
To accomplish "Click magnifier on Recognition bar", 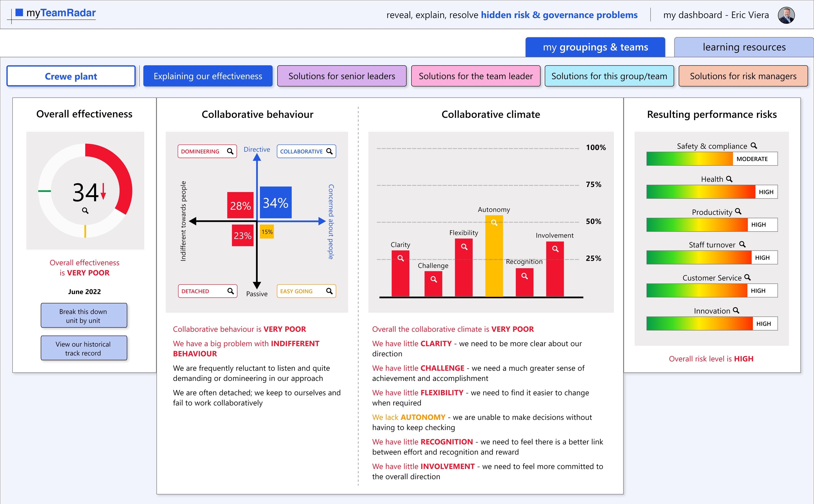I will click(x=525, y=276).
